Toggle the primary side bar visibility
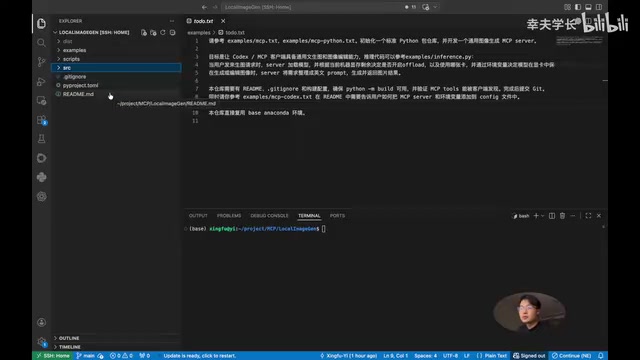Viewport: 640px width, 360px height. click(578, 7)
